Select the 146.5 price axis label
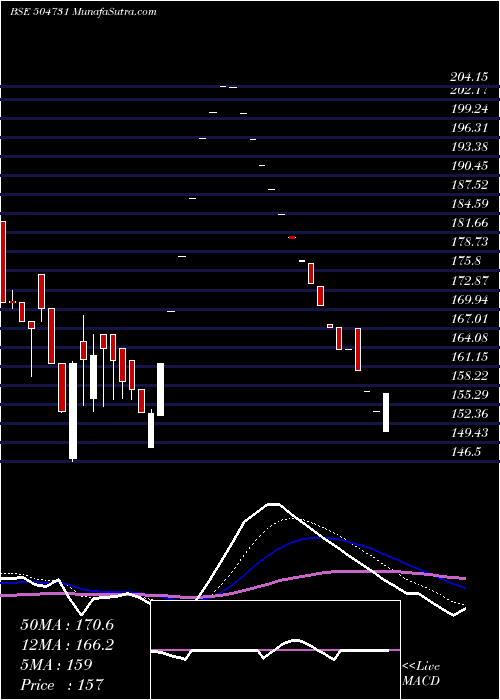The width and height of the screenshot is (500, 700). pos(466,451)
